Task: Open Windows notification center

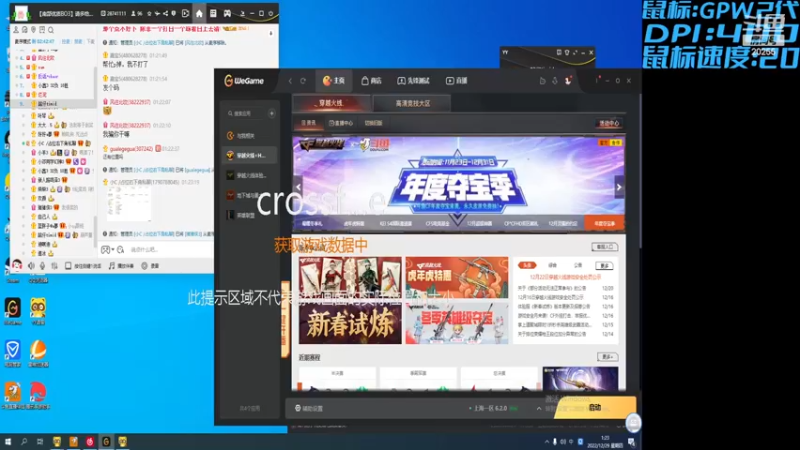Action: click(632, 442)
